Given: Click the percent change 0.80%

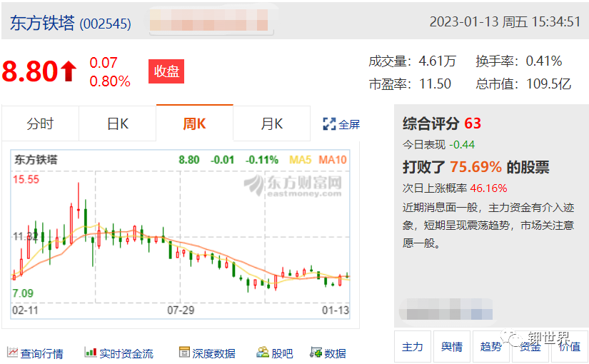Looking at the screenshot, I should click(x=110, y=81).
